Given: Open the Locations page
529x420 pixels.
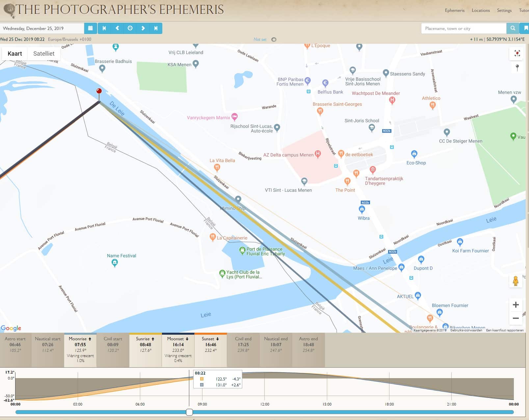Looking at the screenshot, I should click(x=481, y=10).
